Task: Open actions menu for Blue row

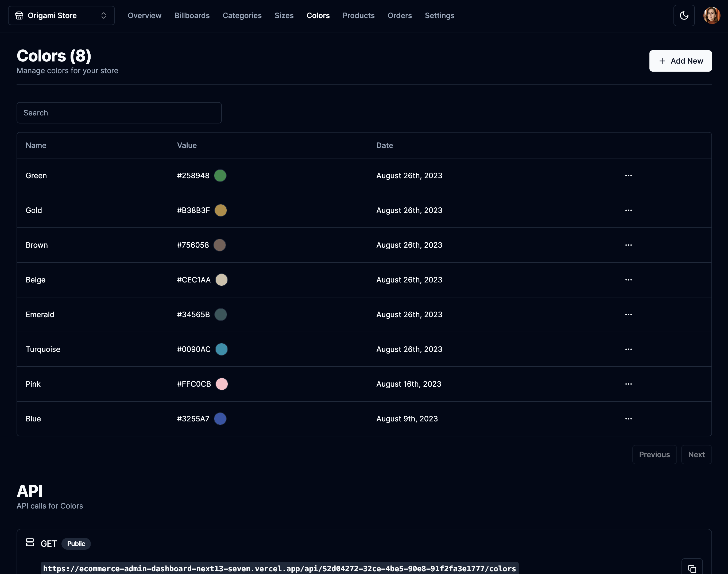Action: pyautogui.click(x=628, y=419)
